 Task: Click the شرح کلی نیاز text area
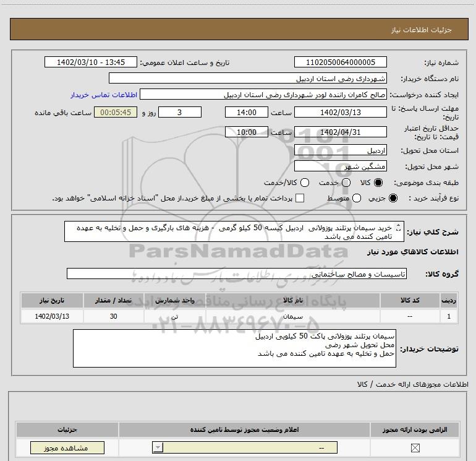pyautogui.click(x=234, y=231)
